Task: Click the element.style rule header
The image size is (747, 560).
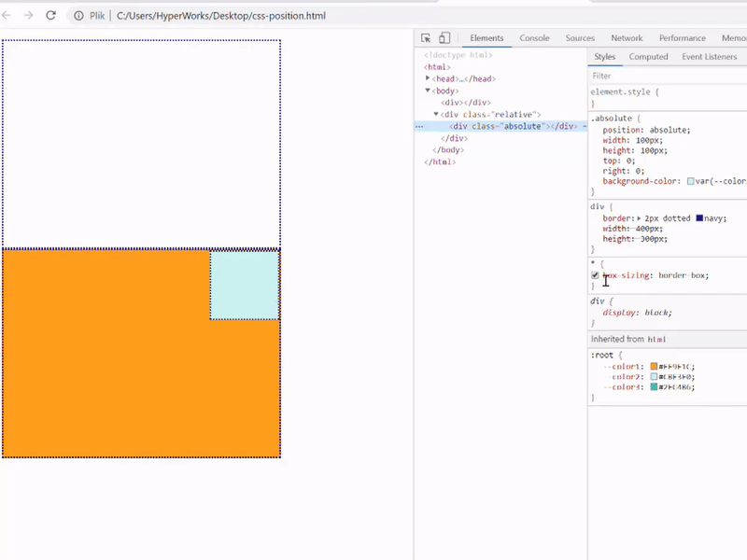Action: [625, 91]
